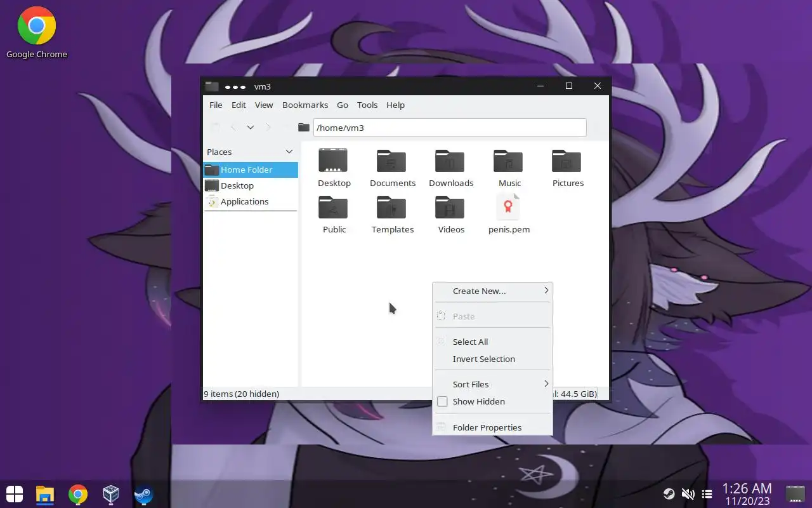
Task: Select Applications in Places sidebar
Action: click(251, 201)
